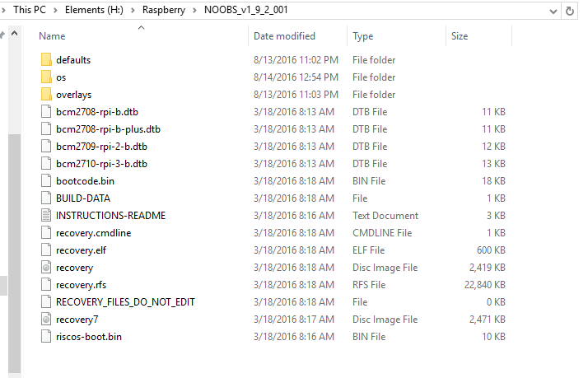Expand the chevron after This PC in path
This screenshot has width=588, height=378.
click(x=55, y=10)
